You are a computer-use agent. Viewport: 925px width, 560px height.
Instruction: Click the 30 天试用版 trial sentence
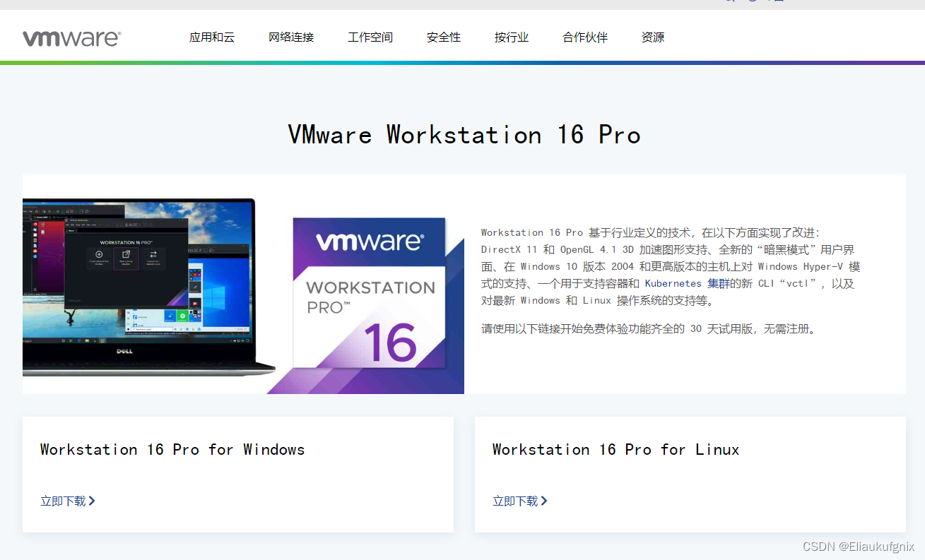pos(650,328)
